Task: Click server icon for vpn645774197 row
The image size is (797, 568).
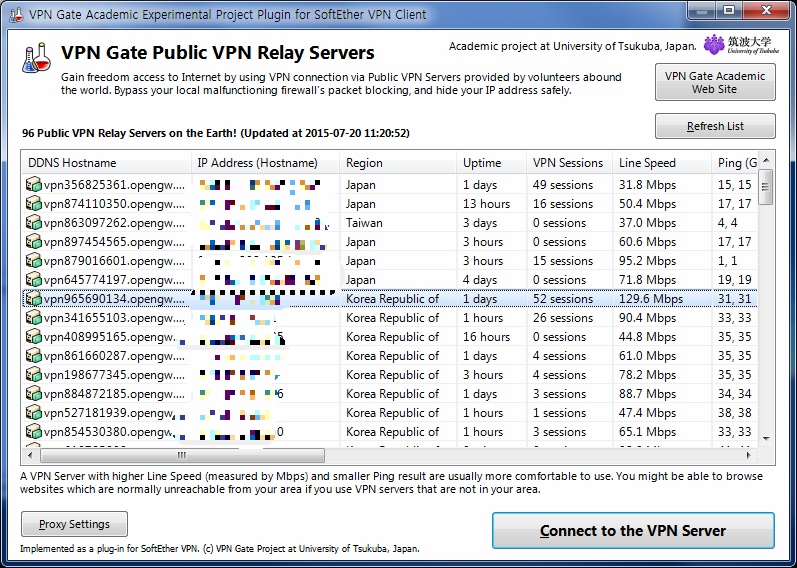Action: 34,280
